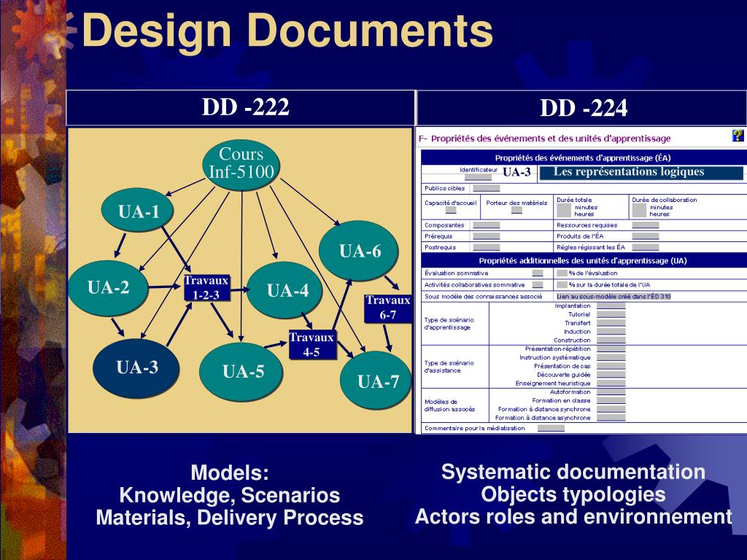Click the Porteur des matériels field

tap(516, 210)
